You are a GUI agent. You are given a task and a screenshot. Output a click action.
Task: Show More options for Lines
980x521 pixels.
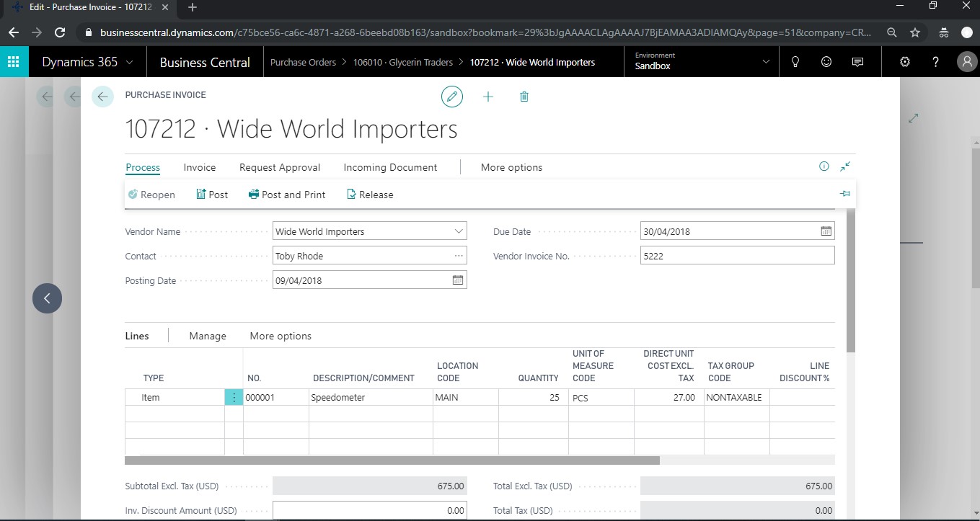(x=281, y=336)
